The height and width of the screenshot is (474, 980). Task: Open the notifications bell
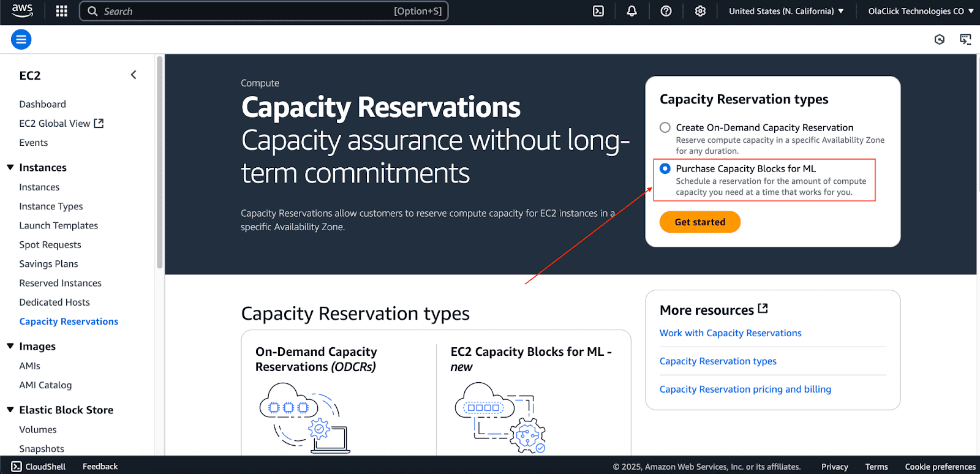coord(631,11)
